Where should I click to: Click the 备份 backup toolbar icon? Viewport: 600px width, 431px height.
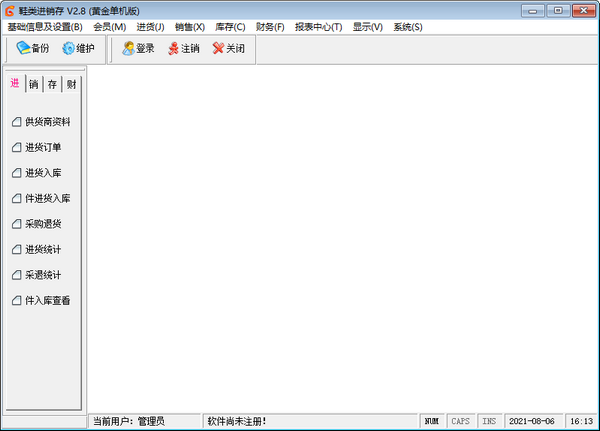[x=23, y=48]
